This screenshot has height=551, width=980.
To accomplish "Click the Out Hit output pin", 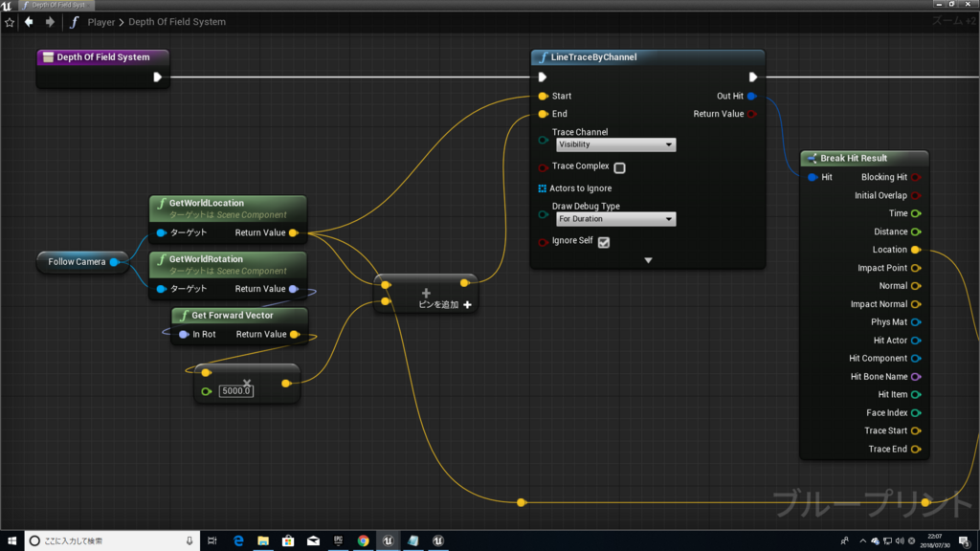I will click(752, 97).
